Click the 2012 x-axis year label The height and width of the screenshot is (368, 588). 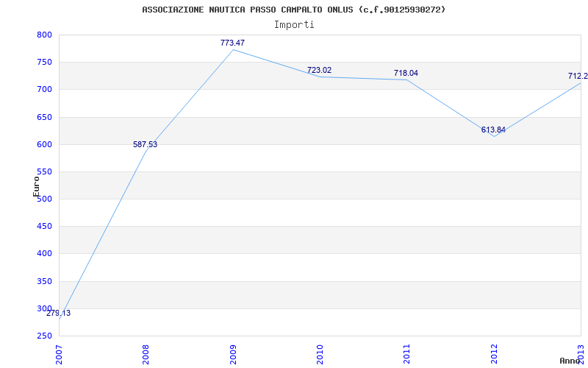(494, 354)
